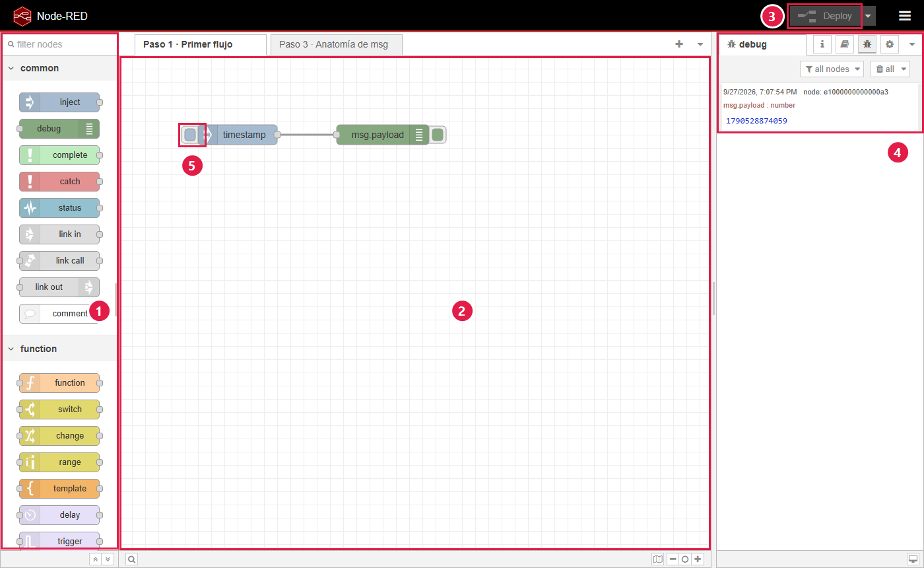Pick the template node in palette
Screen dimensions: 924x568
59,489
